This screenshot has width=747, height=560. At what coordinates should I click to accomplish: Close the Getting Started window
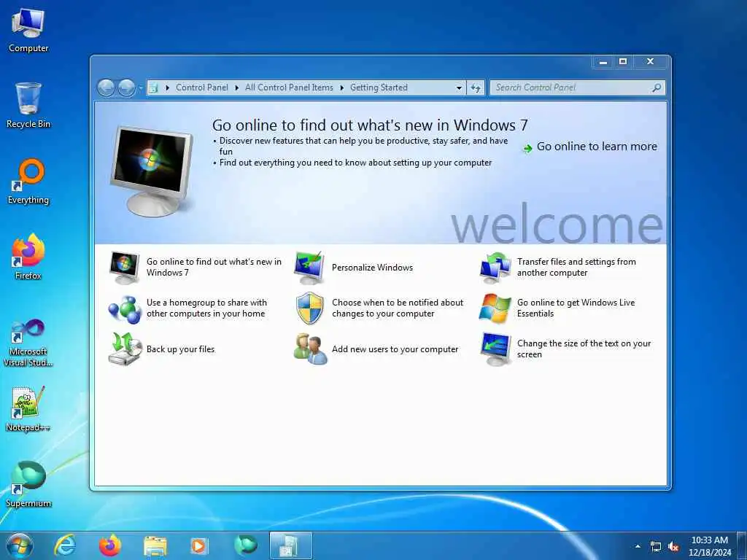[650, 62]
